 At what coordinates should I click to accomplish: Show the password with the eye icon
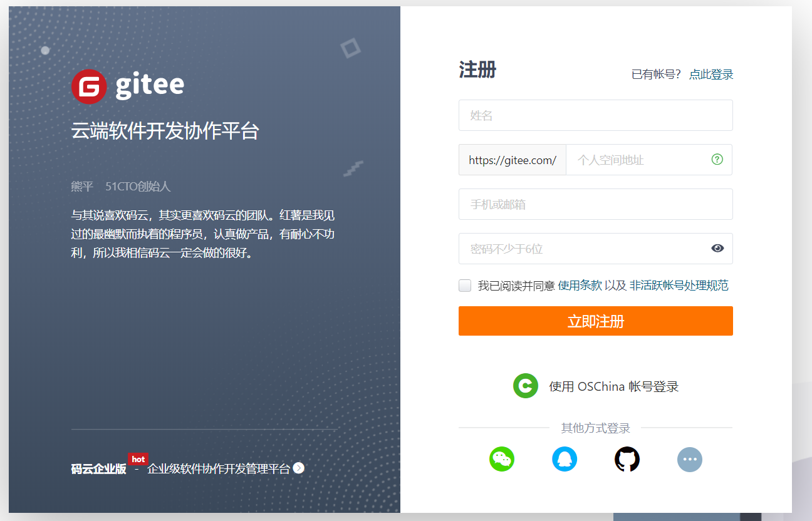click(x=717, y=248)
